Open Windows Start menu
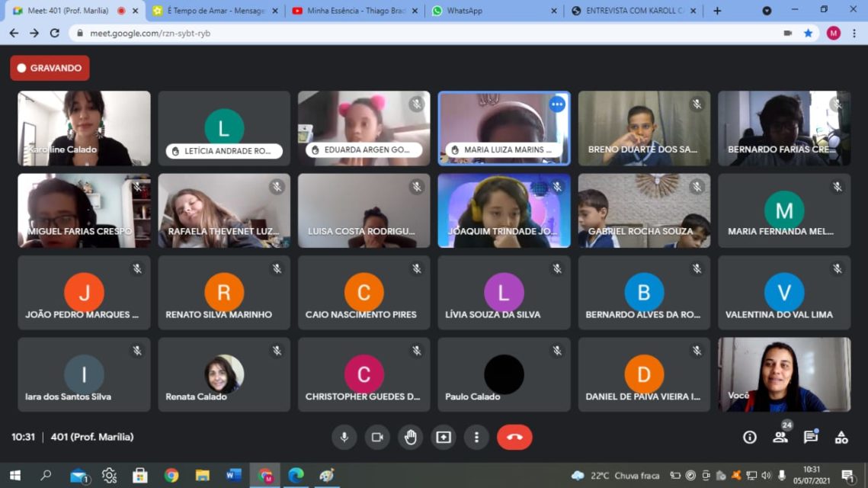 pyautogui.click(x=15, y=475)
